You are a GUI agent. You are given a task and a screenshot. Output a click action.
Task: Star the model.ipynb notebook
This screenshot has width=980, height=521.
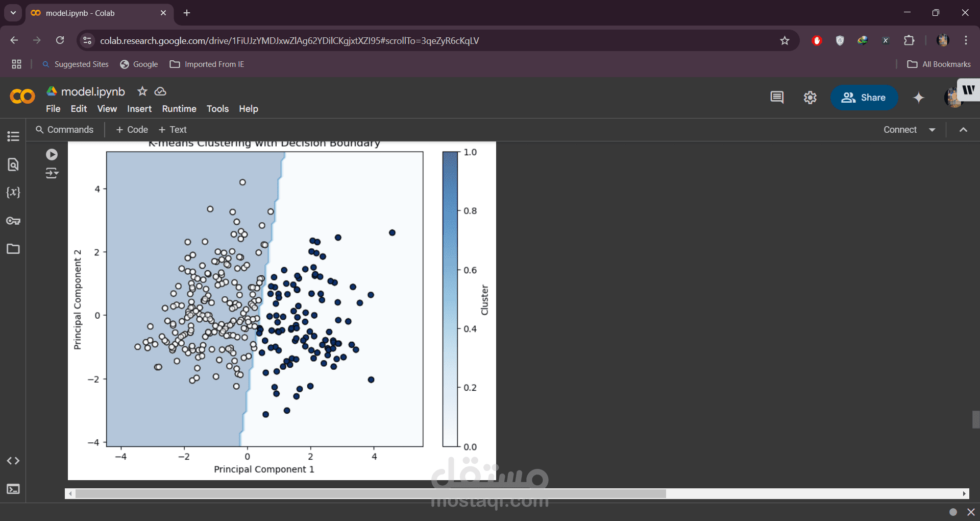[x=142, y=91]
